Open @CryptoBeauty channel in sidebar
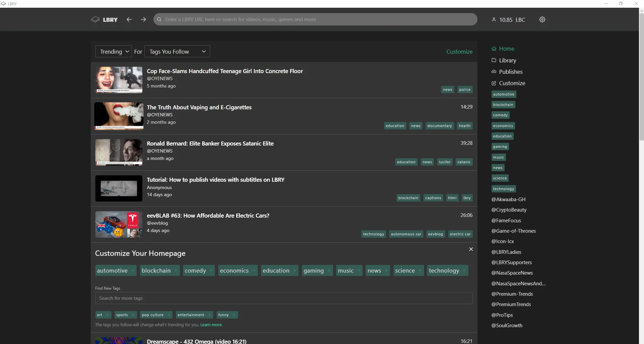The image size is (644, 344). [509, 210]
